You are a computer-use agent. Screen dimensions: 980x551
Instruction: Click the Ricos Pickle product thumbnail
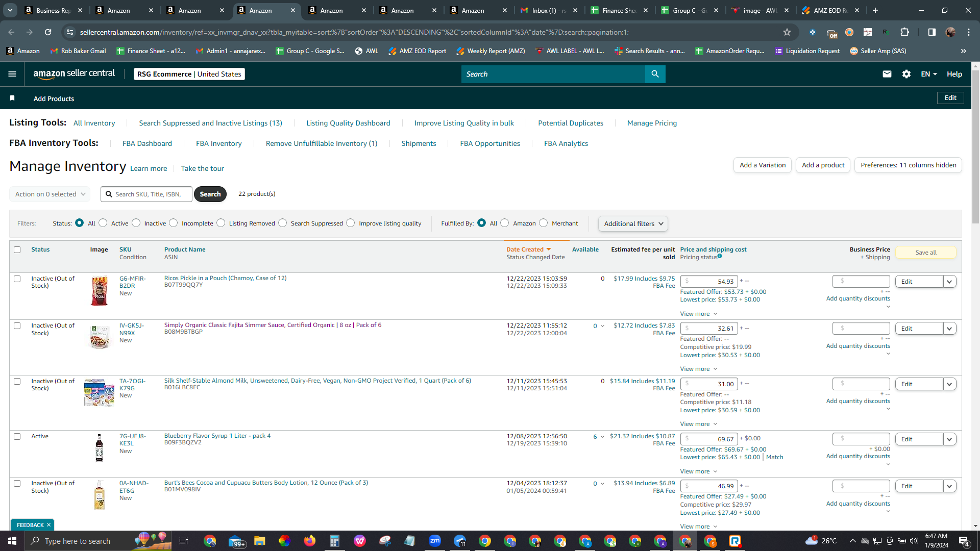[100, 291]
